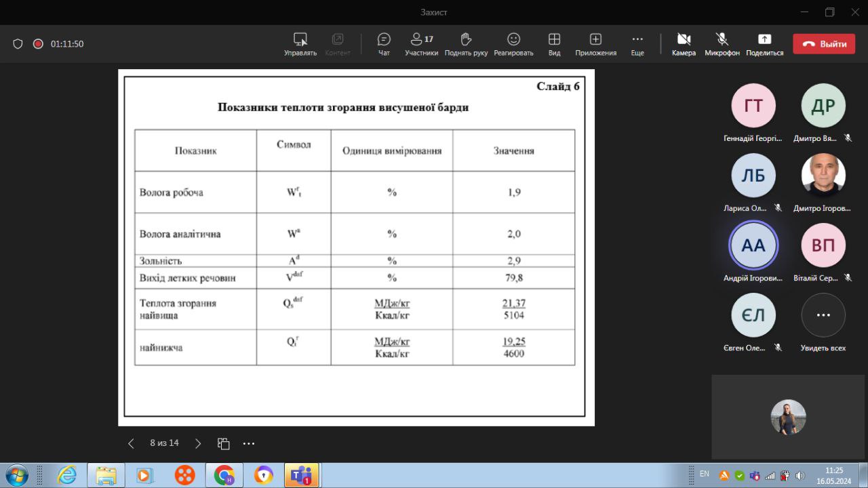
Task: Open the Chat panel
Action: pos(384,43)
